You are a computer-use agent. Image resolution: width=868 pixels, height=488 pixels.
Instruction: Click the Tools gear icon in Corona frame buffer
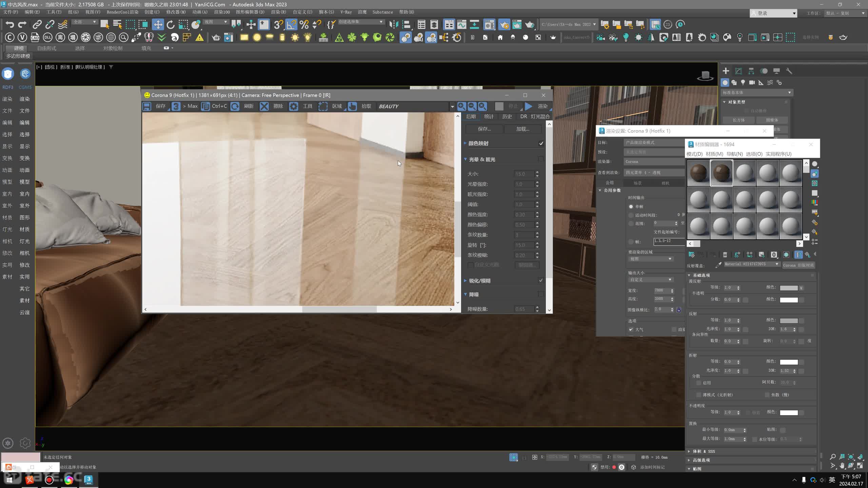click(294, 106)
